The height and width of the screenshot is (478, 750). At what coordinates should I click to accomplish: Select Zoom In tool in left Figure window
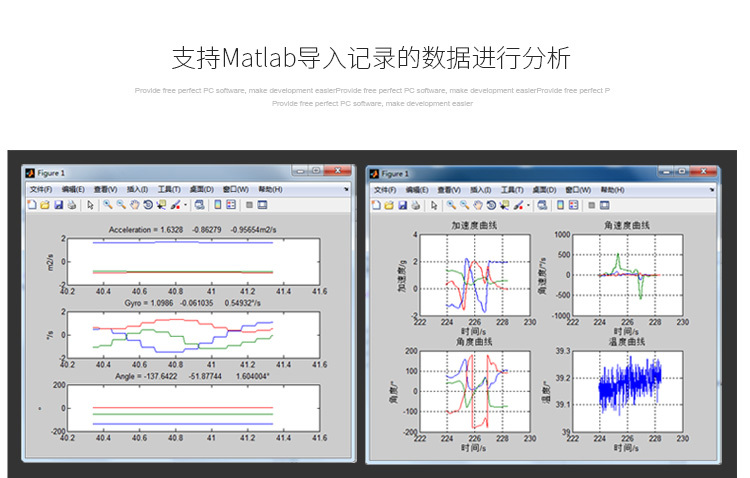click(107, 205)
